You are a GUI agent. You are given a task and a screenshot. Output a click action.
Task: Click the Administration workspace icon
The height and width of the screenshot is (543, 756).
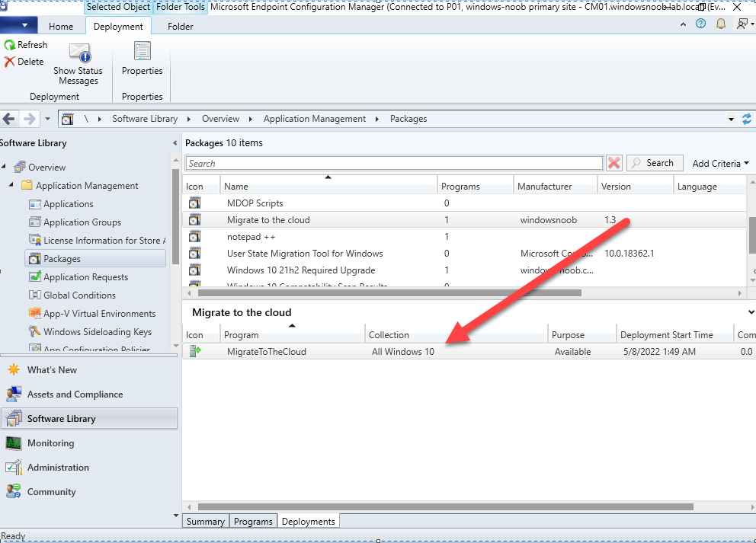point(14,468)
